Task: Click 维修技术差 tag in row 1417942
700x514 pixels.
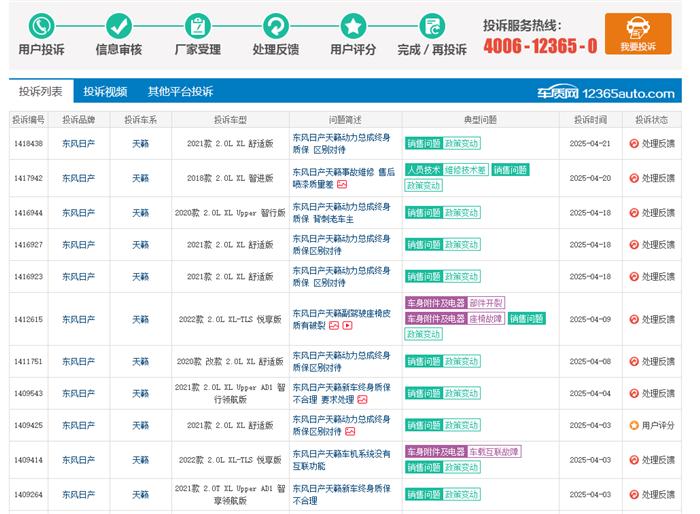Action: click(465, 170)
